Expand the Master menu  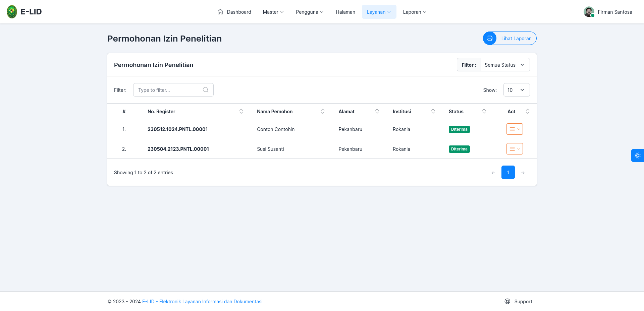coord(273,12)
